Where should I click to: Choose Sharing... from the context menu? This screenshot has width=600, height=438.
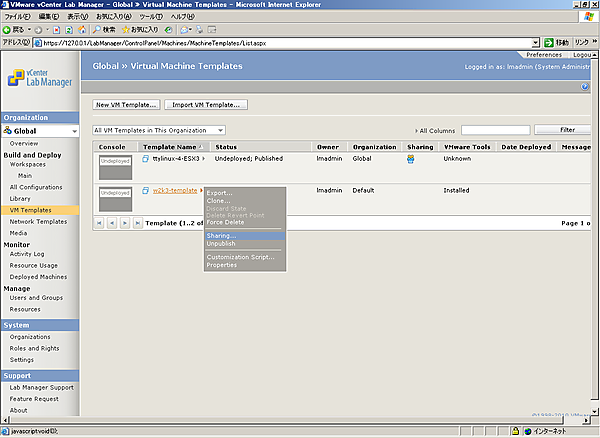click(x=221, y=236)
